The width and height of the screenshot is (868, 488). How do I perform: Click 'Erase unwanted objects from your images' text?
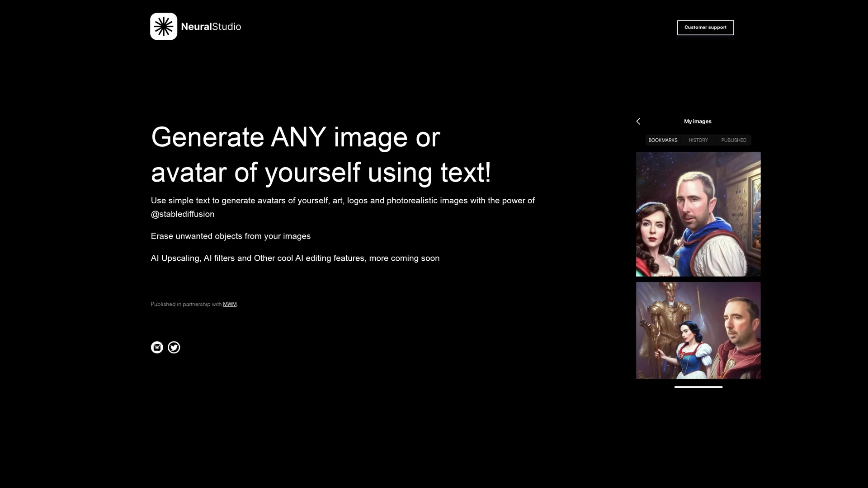tap(231, 236)
